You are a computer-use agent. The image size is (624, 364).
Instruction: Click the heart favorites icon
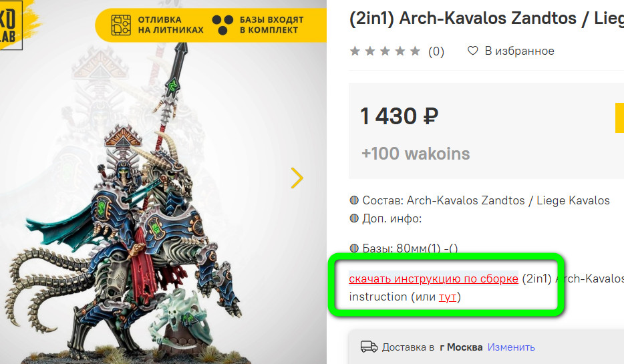(x=472, y=51)
